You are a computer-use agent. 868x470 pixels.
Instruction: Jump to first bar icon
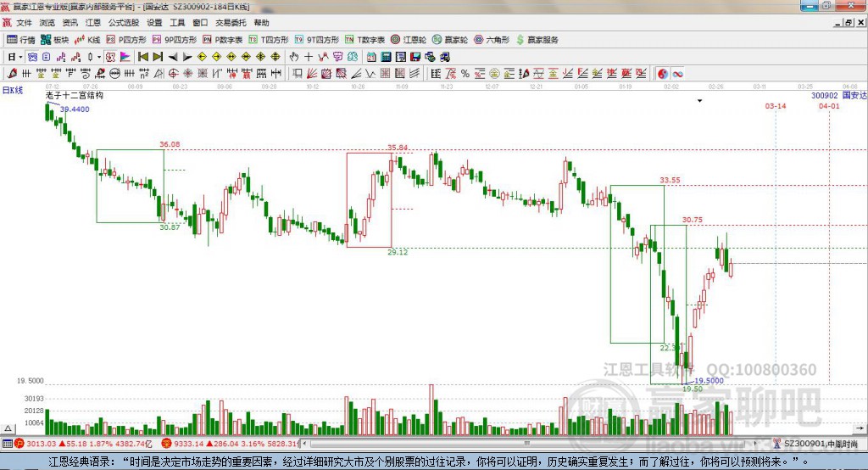click(142, 57)
